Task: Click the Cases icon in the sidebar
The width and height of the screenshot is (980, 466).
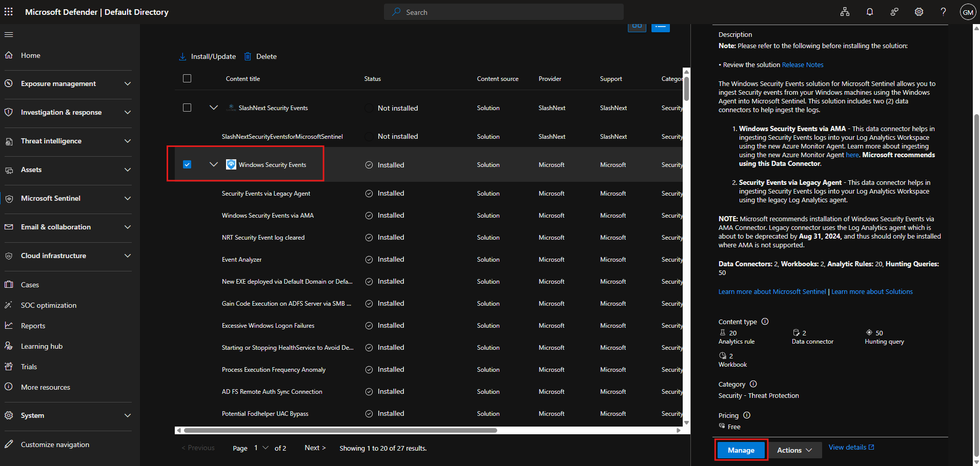Action: click(x=9, y=284)
